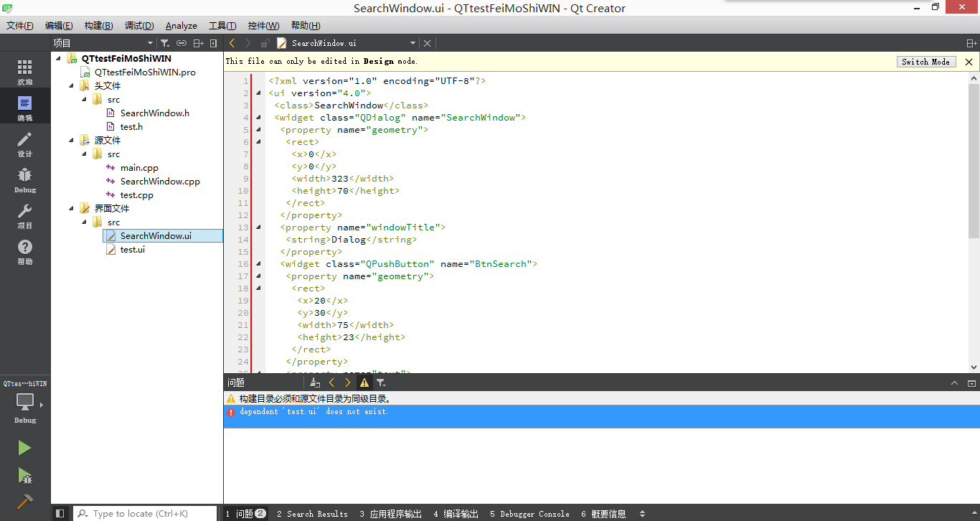This screenshot has height=521, width=980.
Task: Open the 文件(F) menu
Action: 20,26
